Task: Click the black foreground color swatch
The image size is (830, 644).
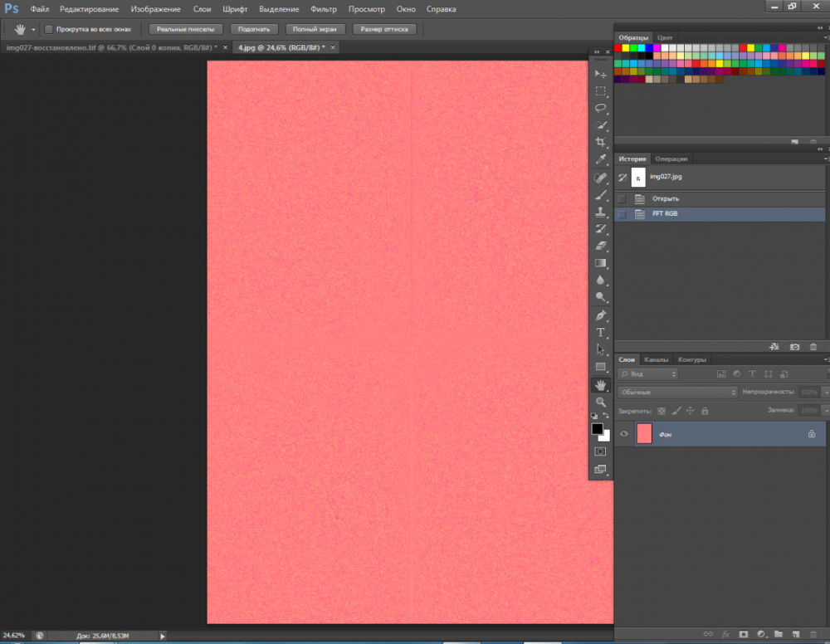Action: point(597,429)
